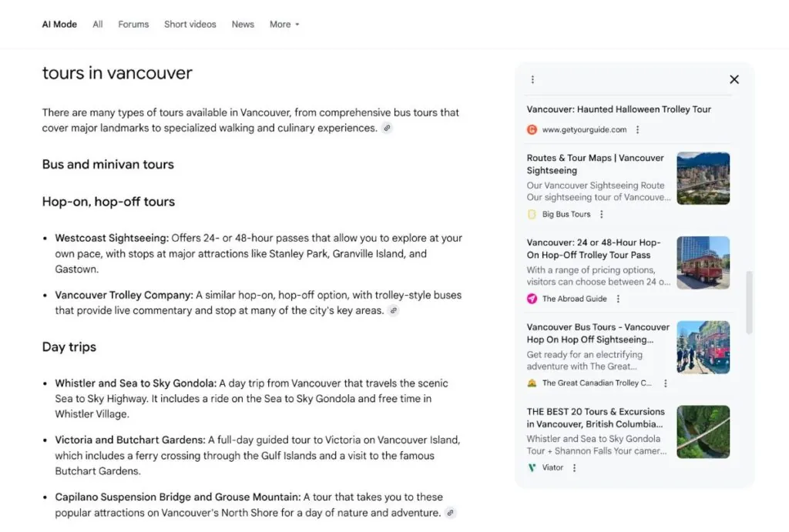Open the Vancouver skyline thumbnail for Big Bus Tours
Image resolution: width=789 pixels, height=532 pixels.
point(703,179)
